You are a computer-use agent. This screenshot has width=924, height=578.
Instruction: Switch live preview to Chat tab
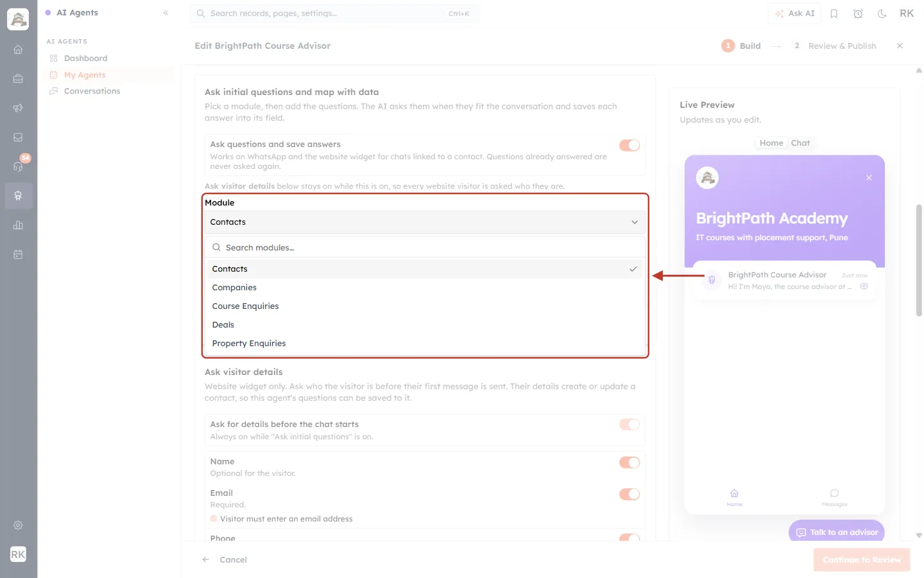pyautogui.click(x=800, y=143)
